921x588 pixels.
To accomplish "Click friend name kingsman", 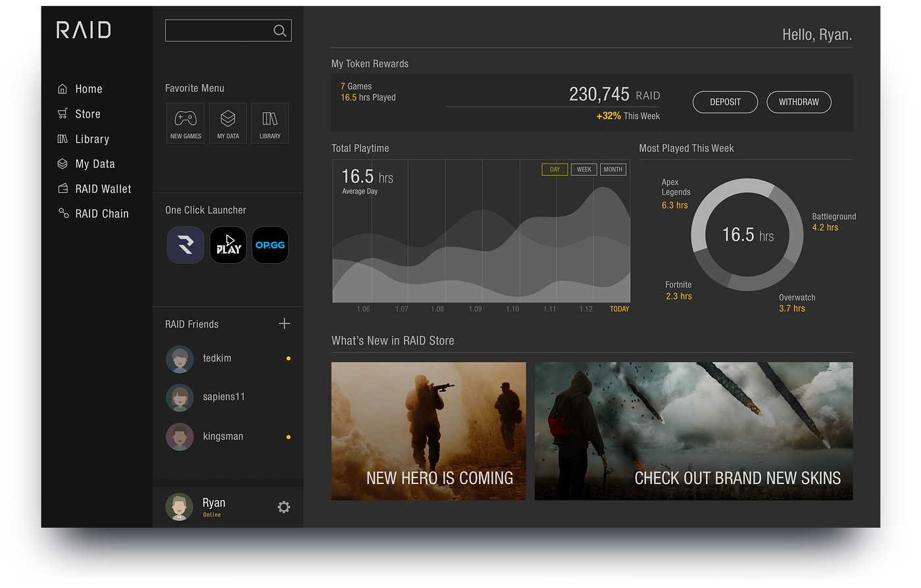I will pyautogui.click(x=223, y=437).
